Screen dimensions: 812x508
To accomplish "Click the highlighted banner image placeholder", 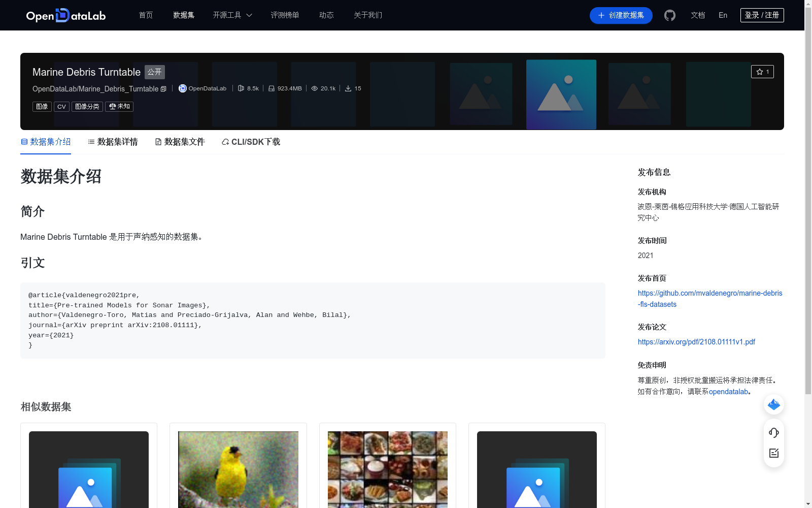I will point(561,94).
